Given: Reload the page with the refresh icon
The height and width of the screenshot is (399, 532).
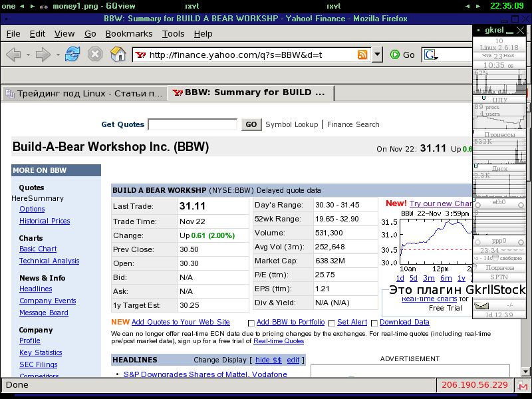Looking at the screenshot, I should coord(72,54).
